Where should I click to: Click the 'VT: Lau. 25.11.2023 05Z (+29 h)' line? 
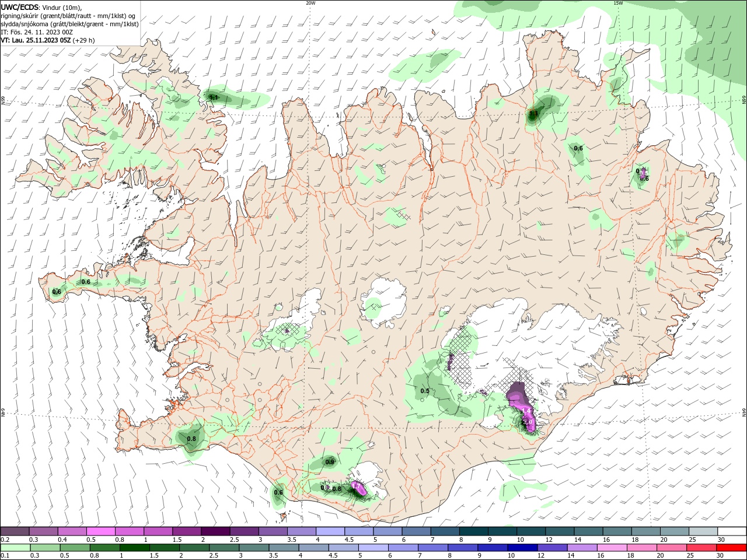coord(48,40)
